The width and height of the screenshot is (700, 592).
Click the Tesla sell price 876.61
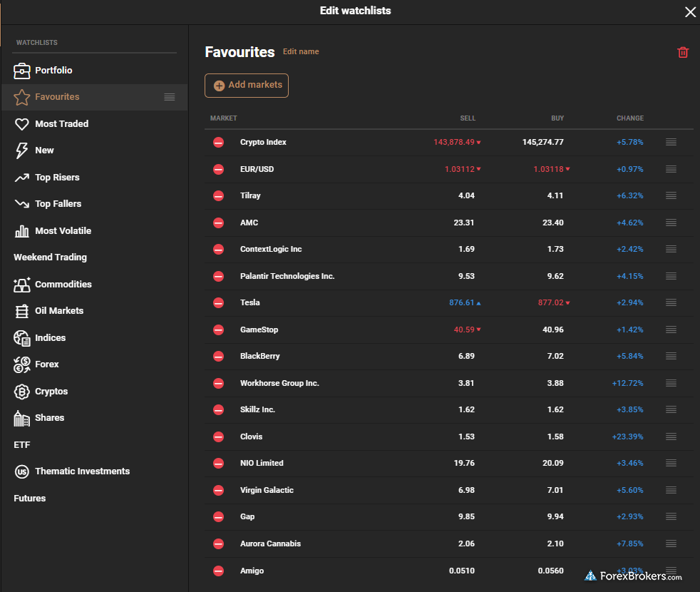click(x=462, y=302)
